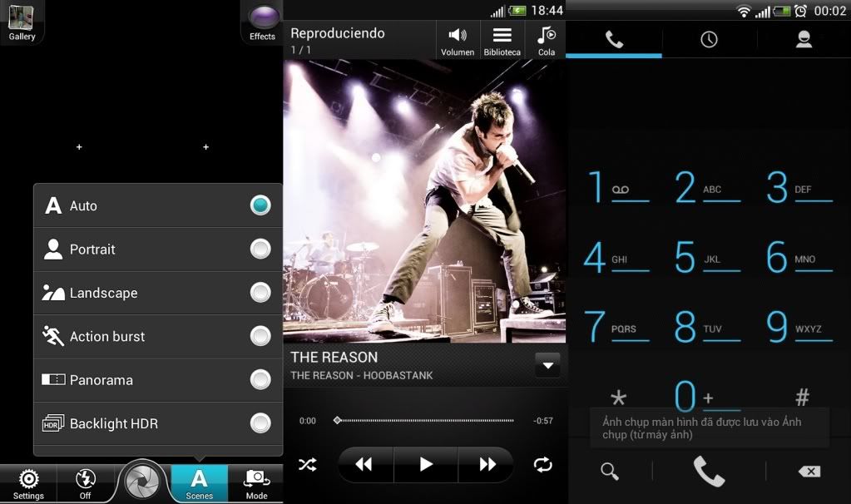Viewport: 851px width, 504px height.
Task: Select the Backlight HDR radio button
Action: 260,423
